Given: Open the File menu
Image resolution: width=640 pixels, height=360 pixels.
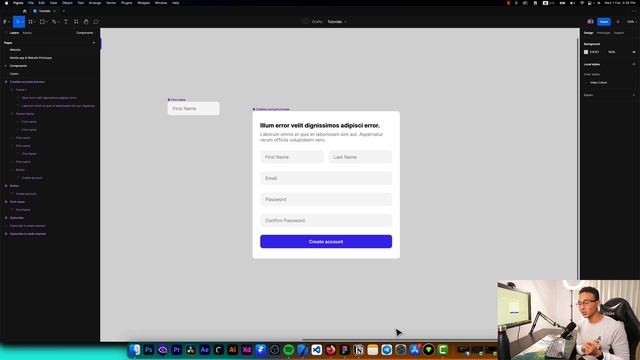Looking at the screenshot, I should point(31,3).
